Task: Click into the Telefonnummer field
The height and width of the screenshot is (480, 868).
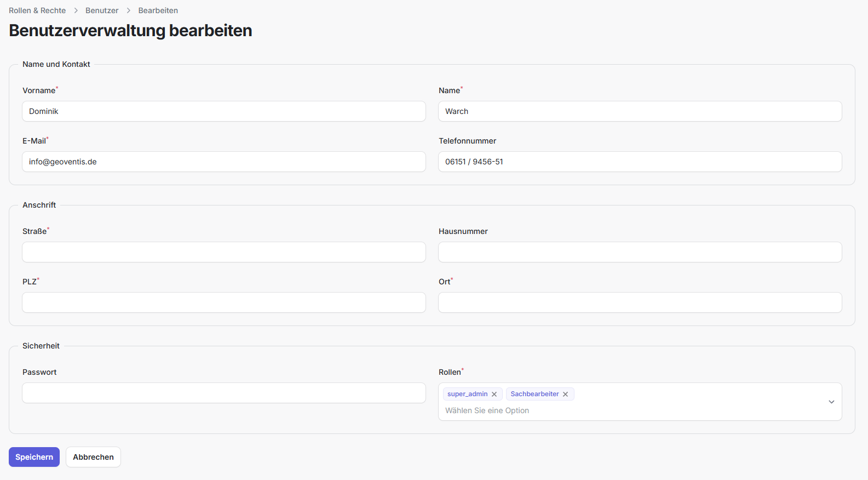Action: coord(640,162)
